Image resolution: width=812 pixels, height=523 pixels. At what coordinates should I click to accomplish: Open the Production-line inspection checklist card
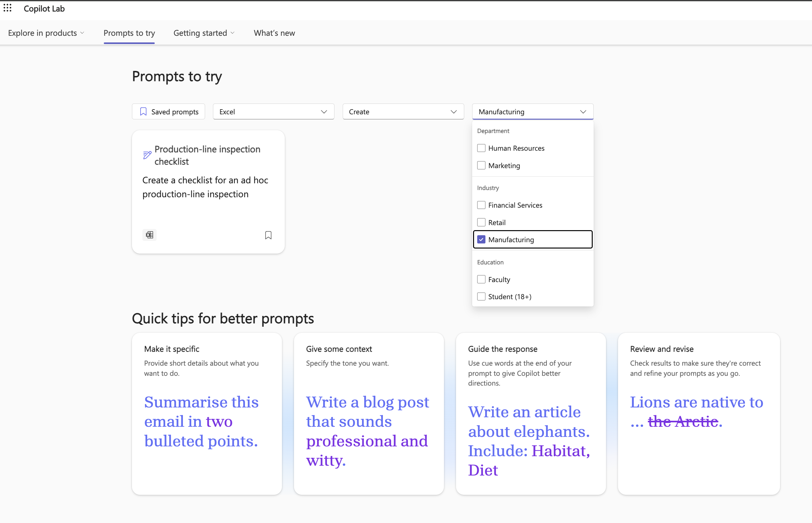coord(208,192)
